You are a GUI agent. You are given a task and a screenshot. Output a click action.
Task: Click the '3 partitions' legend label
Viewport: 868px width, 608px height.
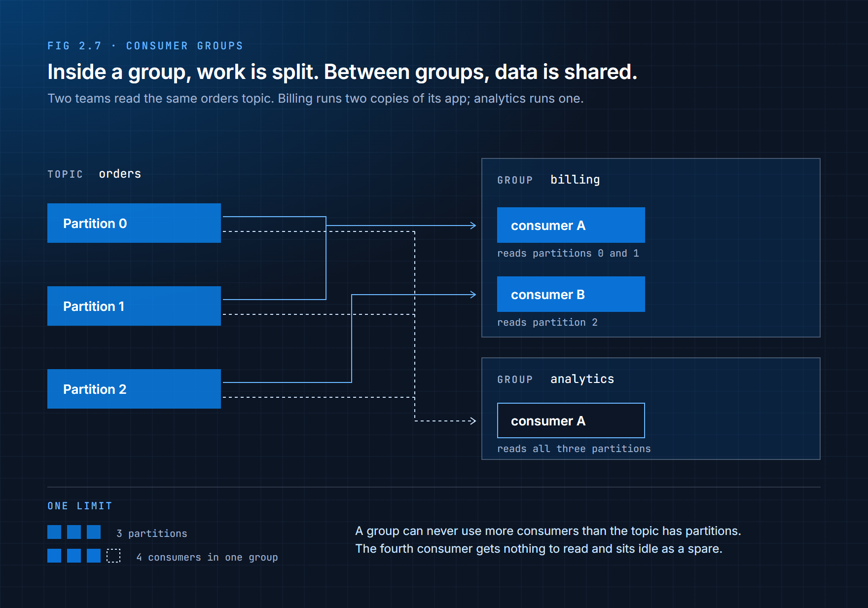pos(152,533)
